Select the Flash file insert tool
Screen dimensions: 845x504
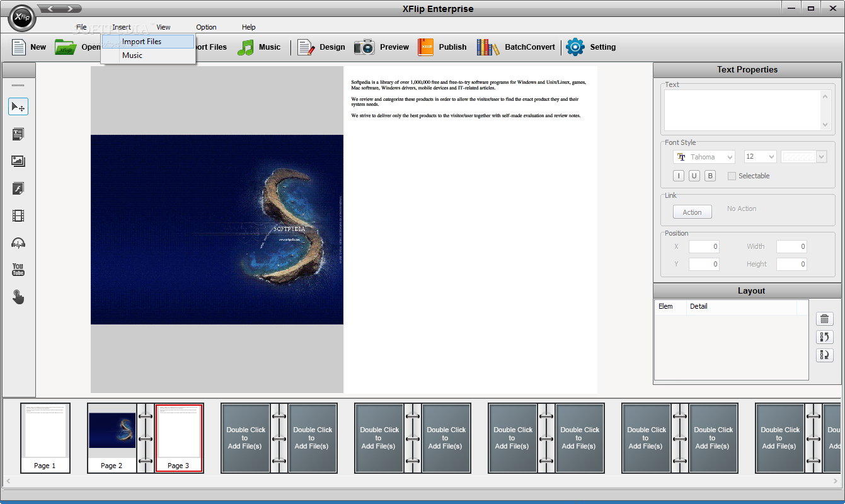coord(18,188)
